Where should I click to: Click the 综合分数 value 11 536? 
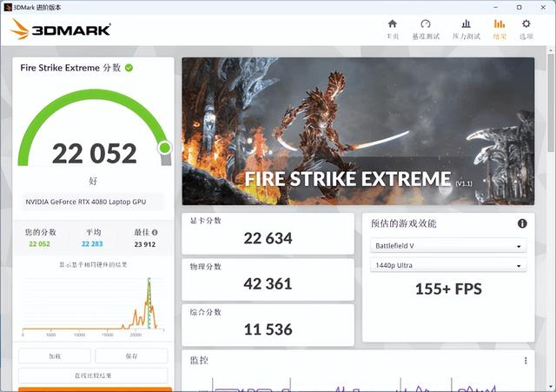268,329
